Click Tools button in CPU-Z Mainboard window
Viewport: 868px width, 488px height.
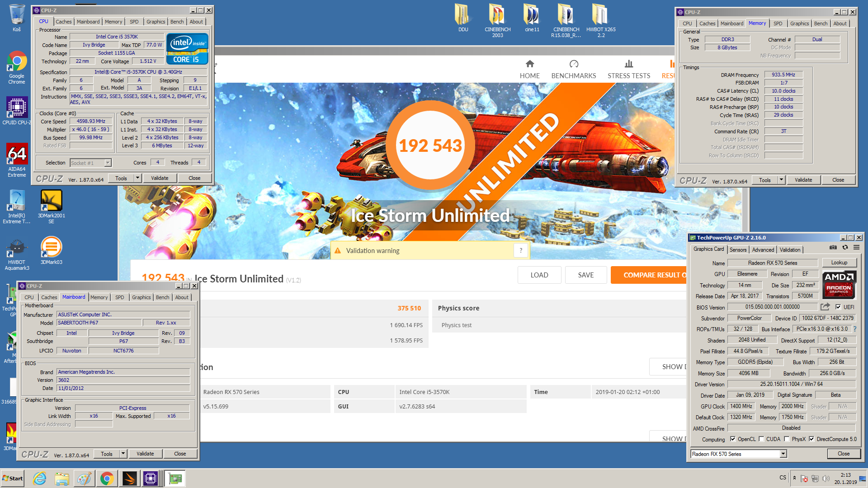(107, 454)
